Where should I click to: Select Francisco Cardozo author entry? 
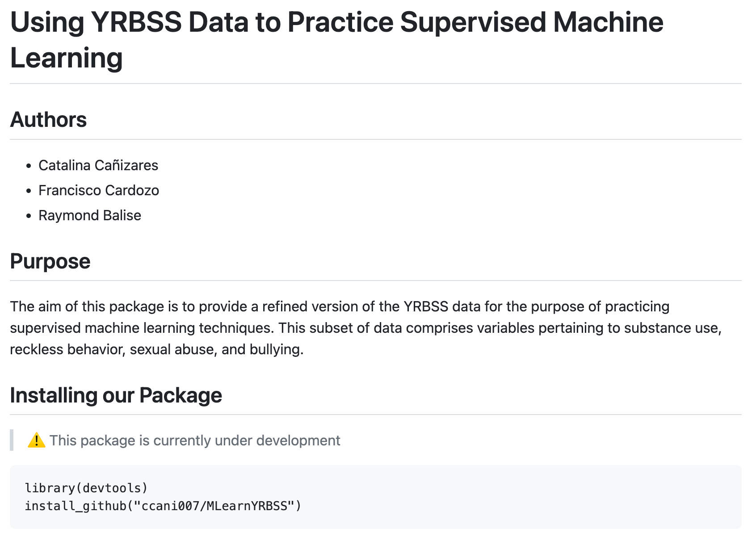tap(99, 190)
